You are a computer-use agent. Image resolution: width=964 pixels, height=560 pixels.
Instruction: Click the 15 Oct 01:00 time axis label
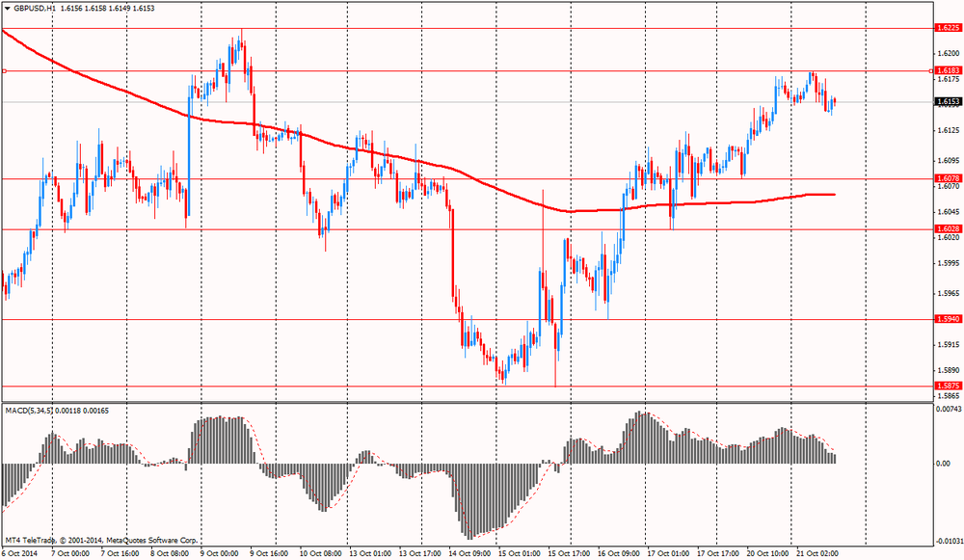(517, 554)
